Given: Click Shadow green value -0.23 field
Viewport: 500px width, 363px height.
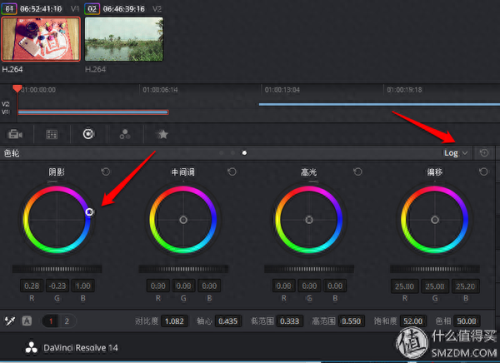Looking at the screenshot, I should coord(57,286).
